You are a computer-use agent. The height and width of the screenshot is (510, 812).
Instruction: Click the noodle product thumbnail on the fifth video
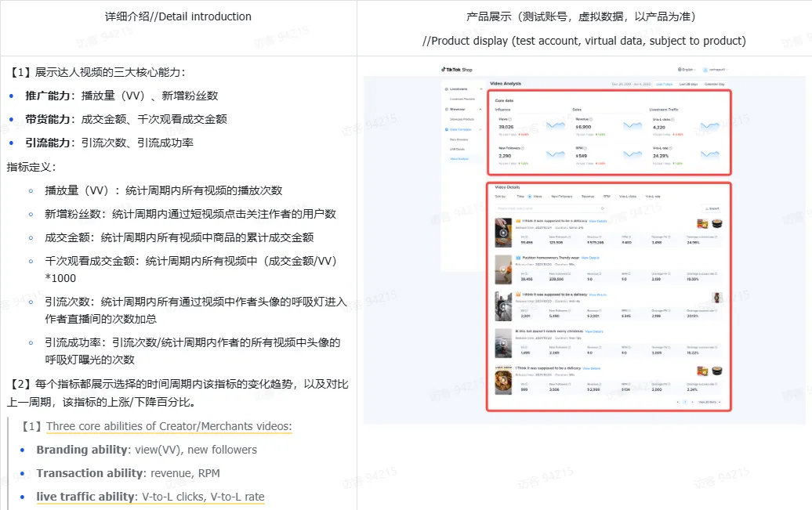coord(702,371)
